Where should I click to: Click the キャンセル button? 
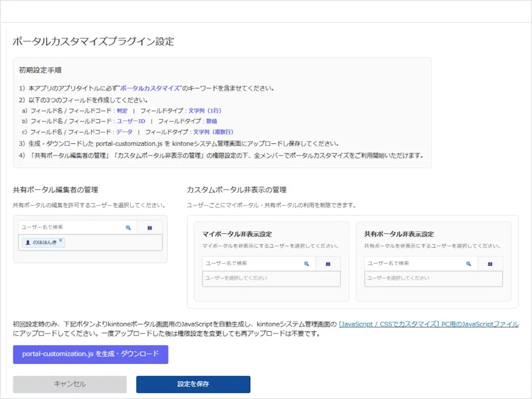69,383
